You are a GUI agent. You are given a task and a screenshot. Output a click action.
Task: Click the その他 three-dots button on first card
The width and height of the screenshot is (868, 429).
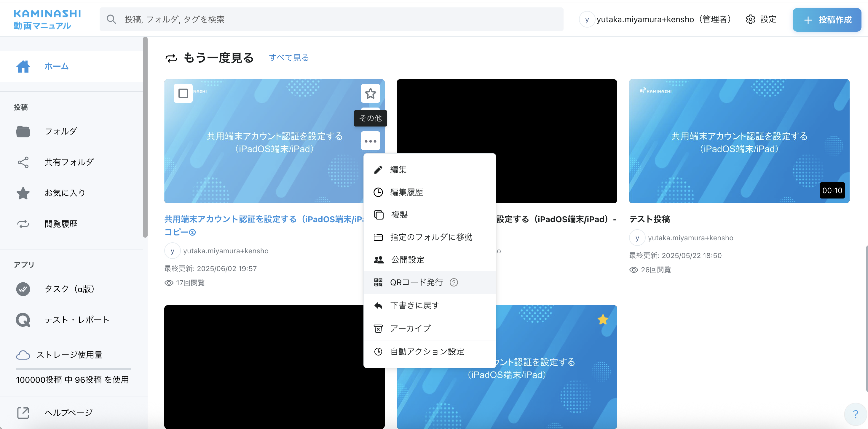tap(370, 141)
